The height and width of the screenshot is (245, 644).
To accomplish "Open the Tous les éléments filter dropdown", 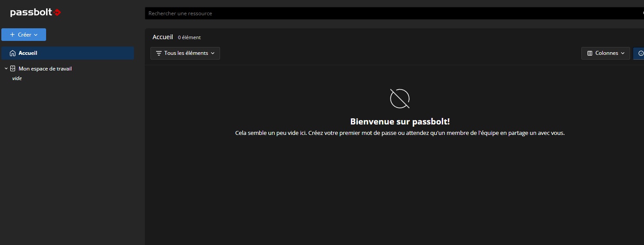I will [x=185, y=53].
